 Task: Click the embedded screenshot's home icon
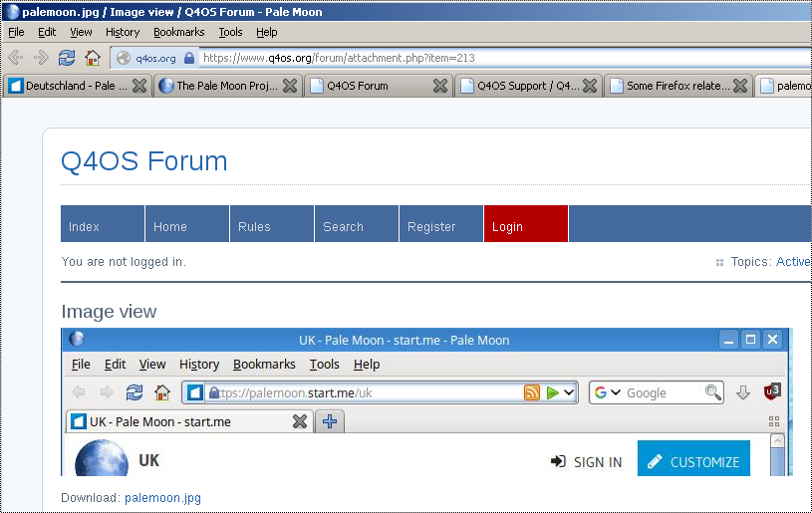coord(162,392)
